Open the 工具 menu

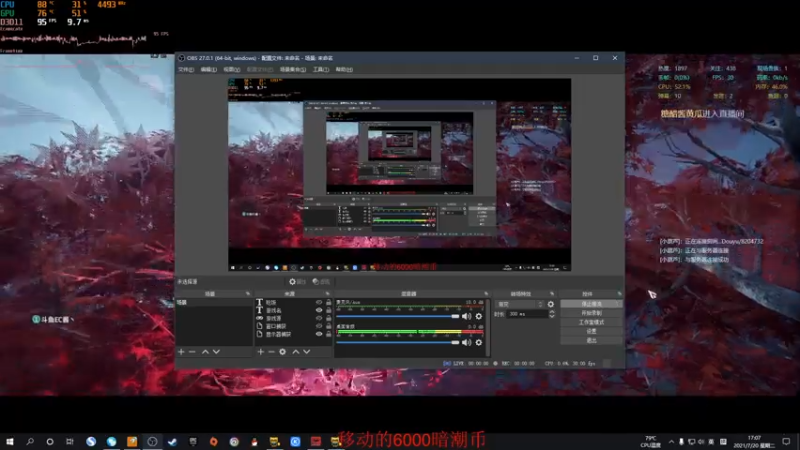pos(321,69)
